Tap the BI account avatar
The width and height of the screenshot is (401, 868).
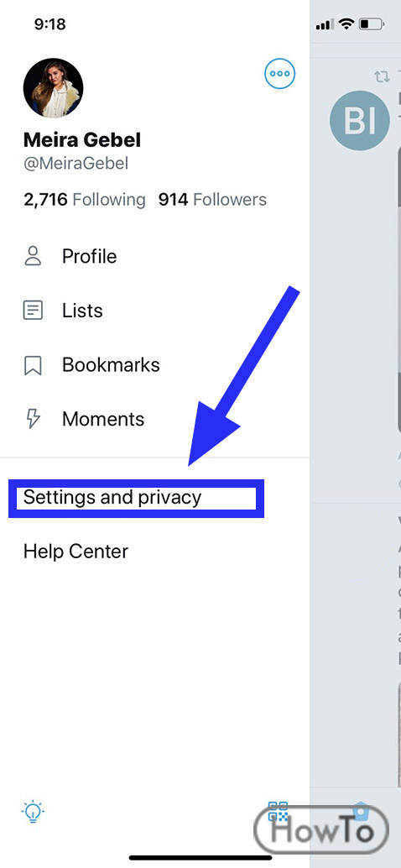pyautogui.click(x=360, y=120)
